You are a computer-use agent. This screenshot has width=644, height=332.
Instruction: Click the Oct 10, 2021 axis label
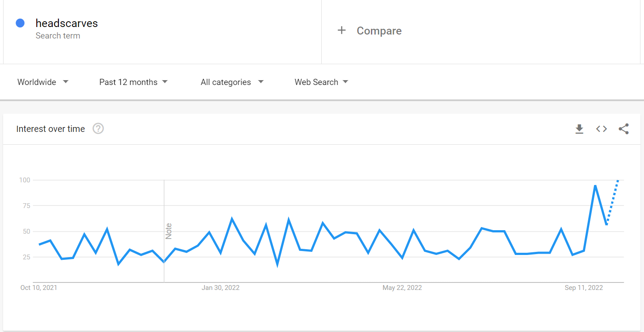pyautogui.click(x=39, y=288)
